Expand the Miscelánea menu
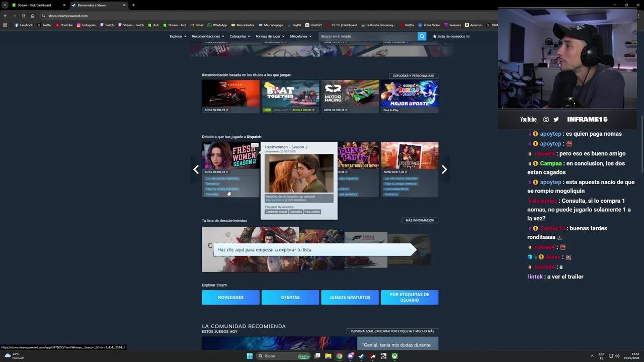Screen dimensions: 644x362 pyautogui.click(x=300, y=36)
